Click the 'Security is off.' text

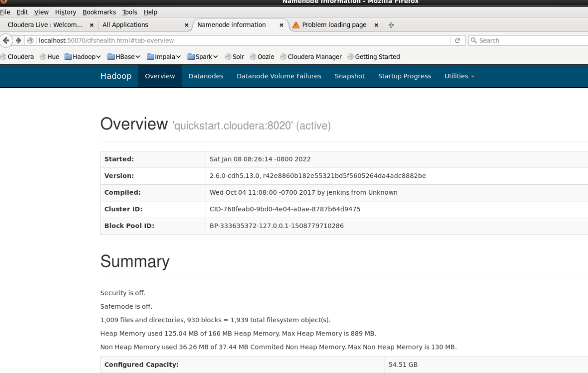(x=123, y=293)
